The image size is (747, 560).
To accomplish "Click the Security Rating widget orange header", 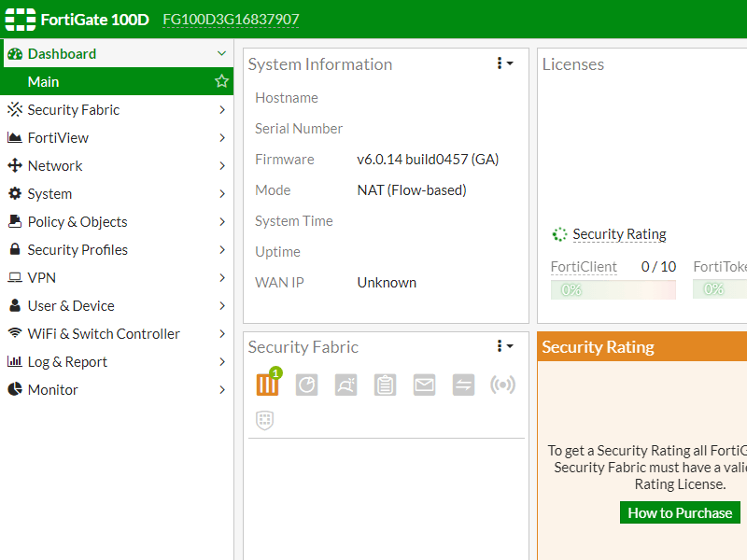I will coord(642,346).
